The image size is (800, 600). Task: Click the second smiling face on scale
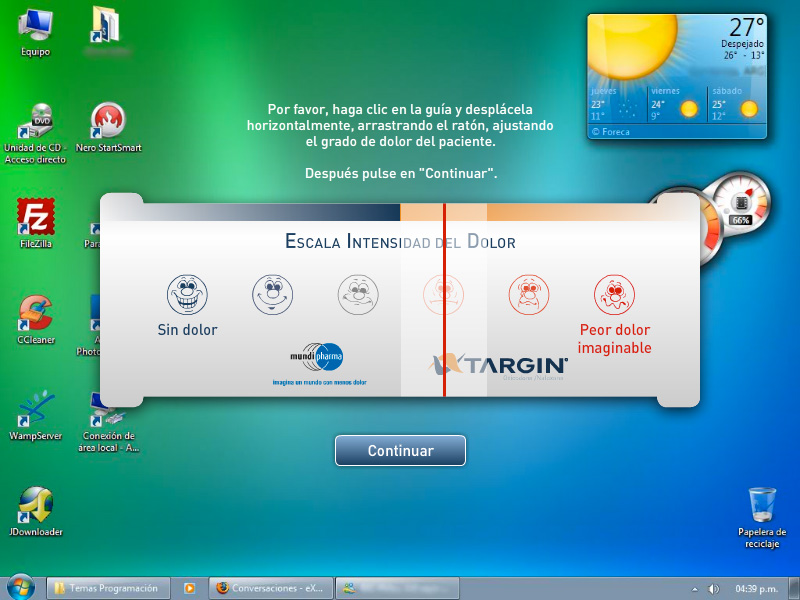[270, 294]
